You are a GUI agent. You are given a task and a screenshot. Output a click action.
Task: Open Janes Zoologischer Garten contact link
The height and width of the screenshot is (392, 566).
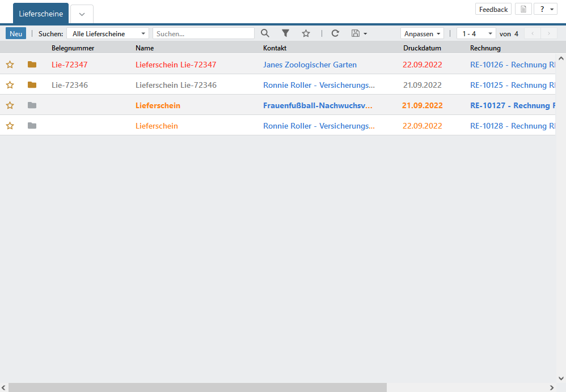click(x=310, y=65)
